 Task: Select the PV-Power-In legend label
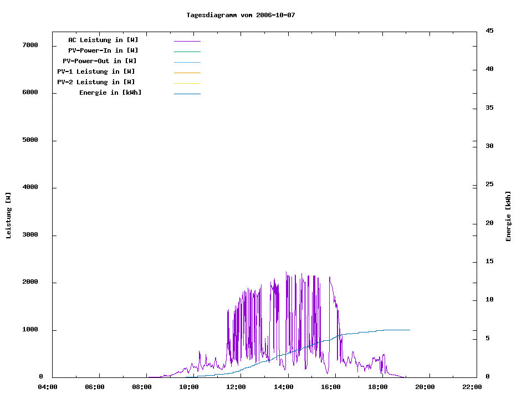coord(103,50)
